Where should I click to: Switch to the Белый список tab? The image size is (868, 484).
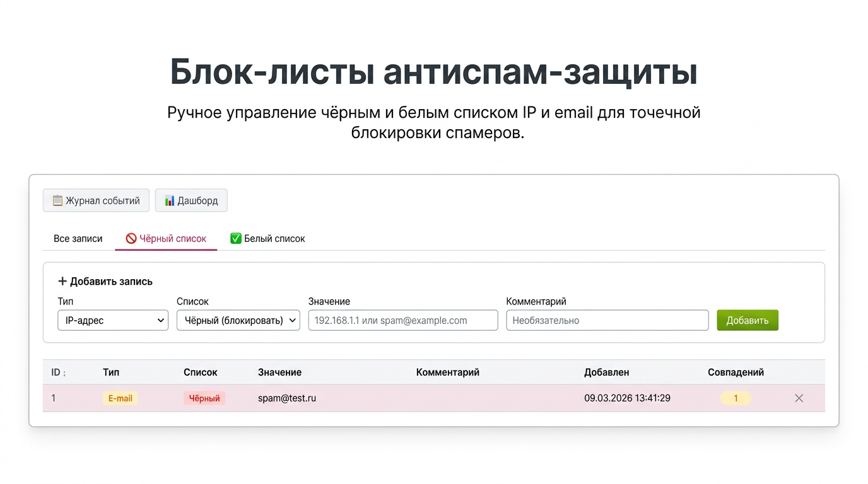pos(267,238)
